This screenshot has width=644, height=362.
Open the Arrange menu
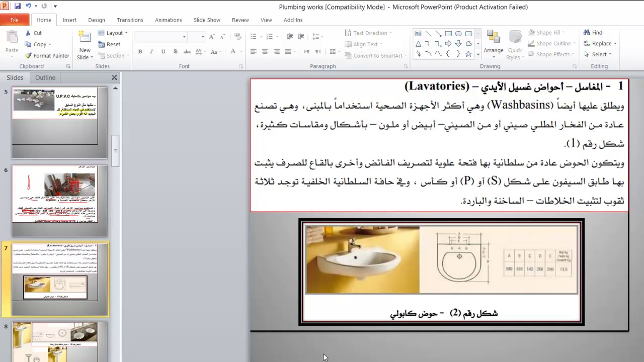[x=494, y=45]
